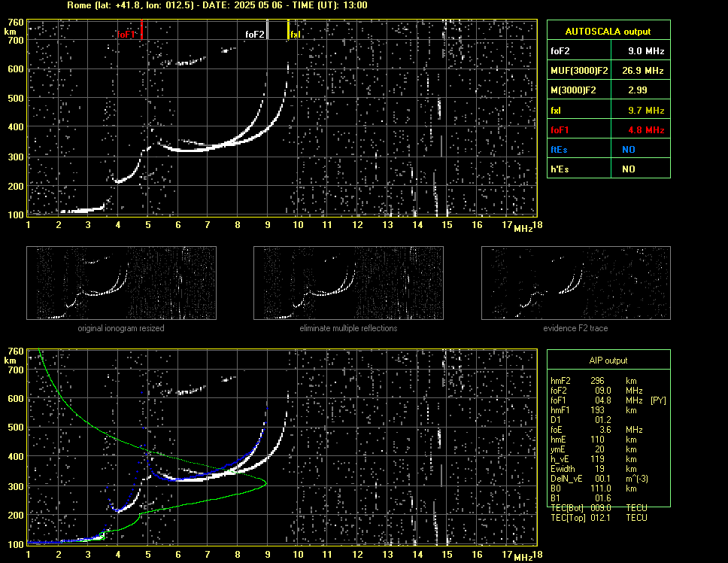Click the B0 111.0 km row
Viewport: 728px width, 563px height.
593,488
